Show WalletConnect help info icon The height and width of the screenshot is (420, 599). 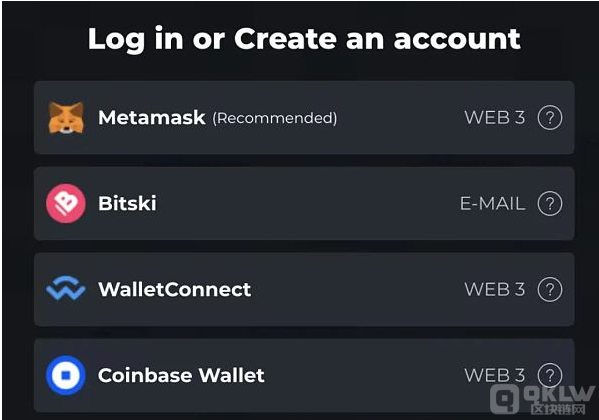click(x=550, y=289)
